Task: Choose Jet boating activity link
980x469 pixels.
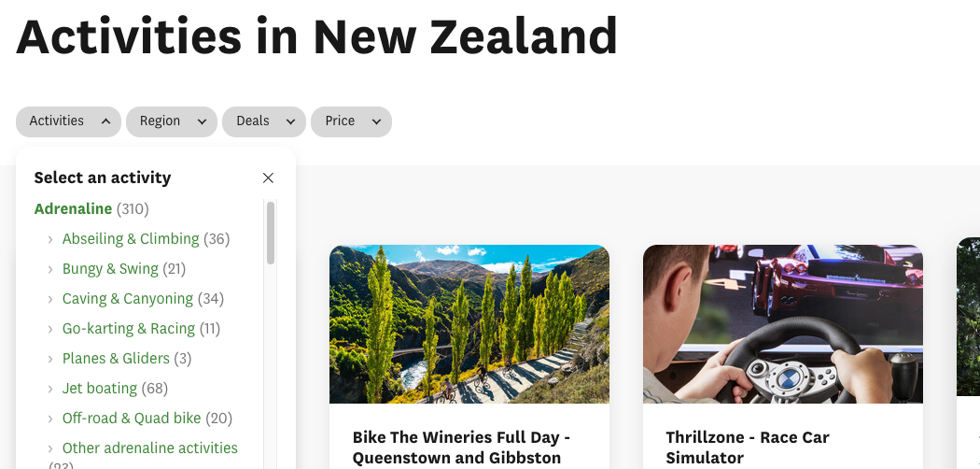Action: 99,388
